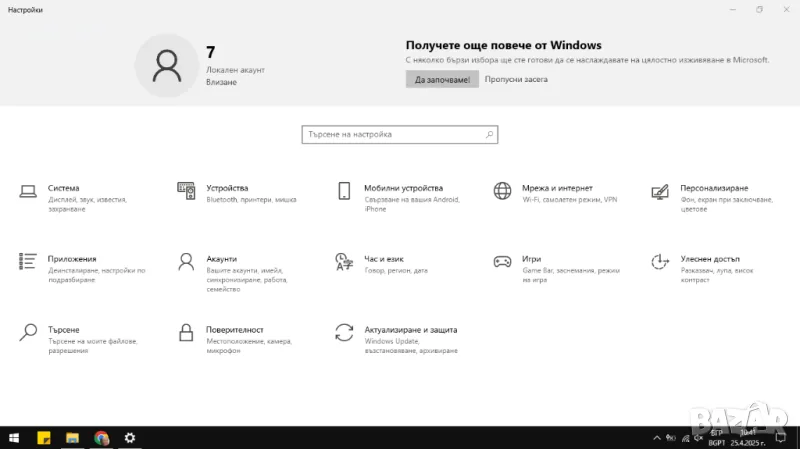The image size is (800, 449).
Task: Open the Устройства settings icon
Action: click(x=186, y=192)
